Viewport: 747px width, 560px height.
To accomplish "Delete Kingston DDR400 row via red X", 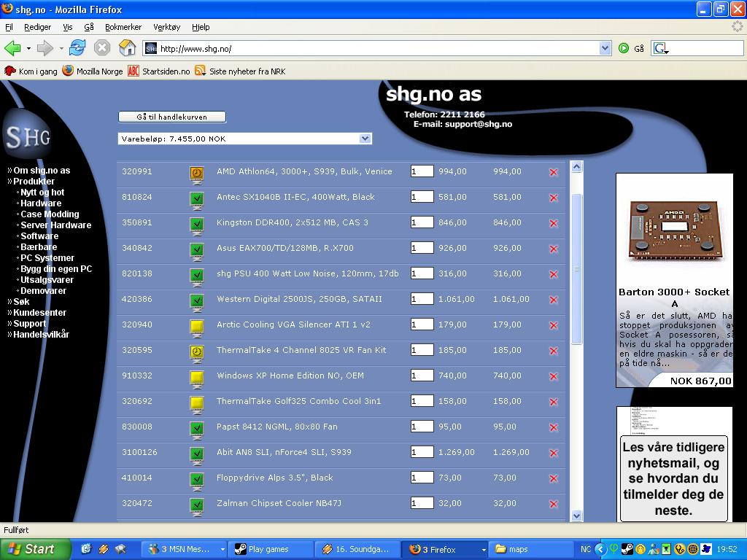I will tap(553, 223).
